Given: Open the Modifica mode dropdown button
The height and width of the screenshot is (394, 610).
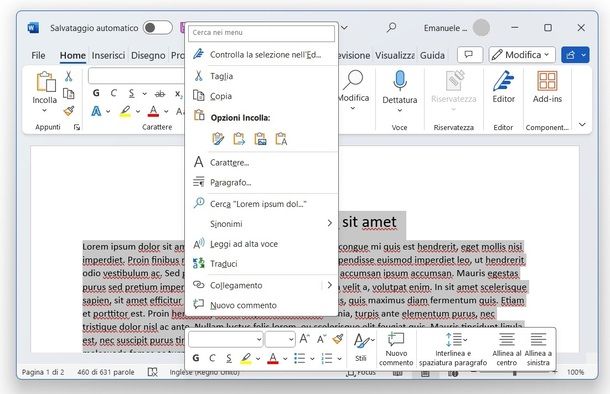Looking at the screenshot, I should point(522,55).
